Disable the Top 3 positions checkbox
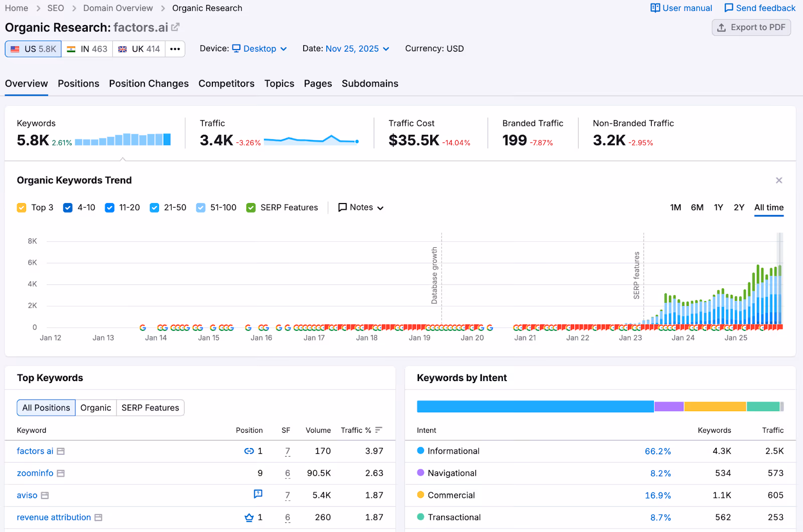Viewport: 803px width, 532px height. [22, 207]
